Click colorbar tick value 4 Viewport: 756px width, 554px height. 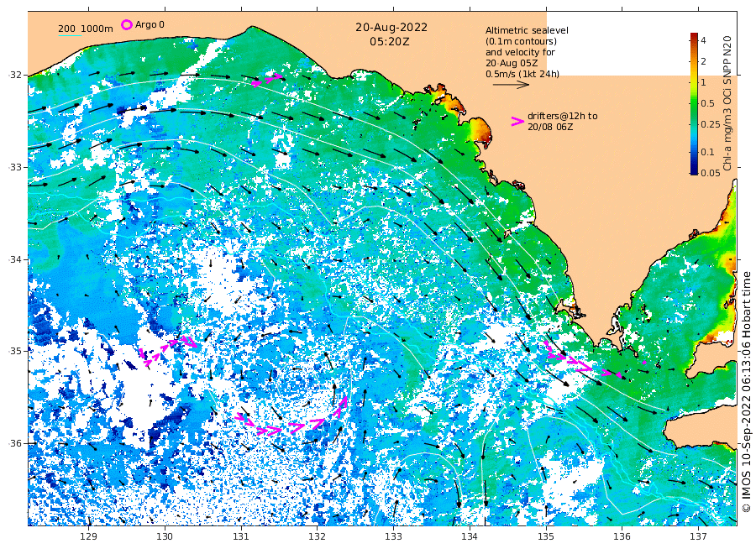[x=703, y=40]
